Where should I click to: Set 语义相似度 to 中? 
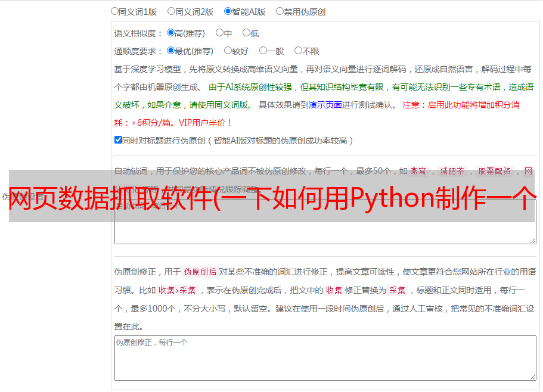(x=219, y=33)
